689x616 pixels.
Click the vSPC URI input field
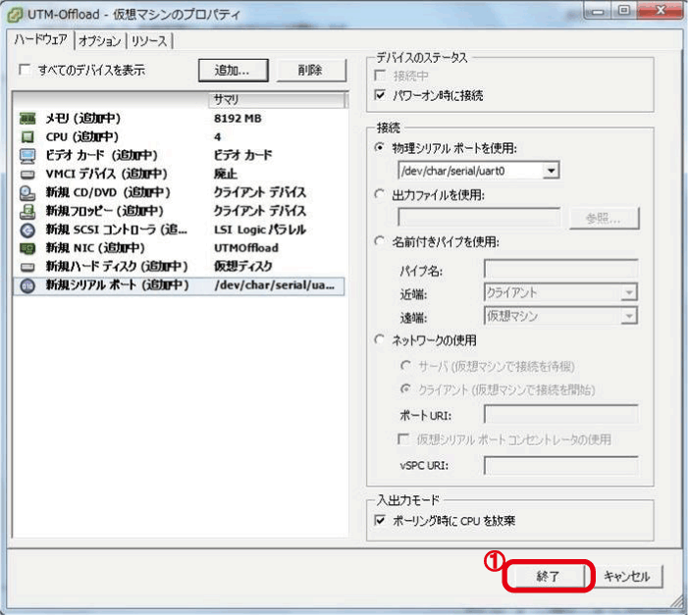[560, 465]
